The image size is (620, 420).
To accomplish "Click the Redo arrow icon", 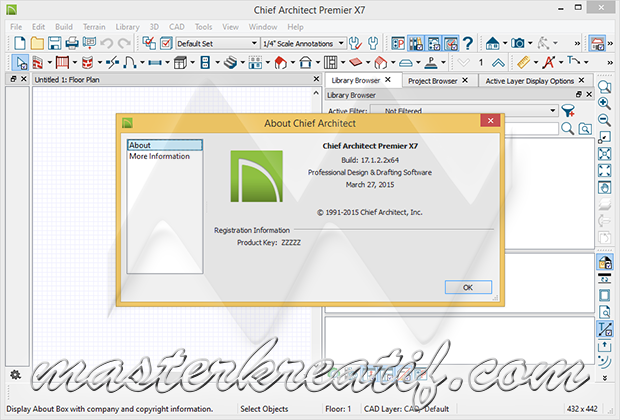I will tap(124, 43).
